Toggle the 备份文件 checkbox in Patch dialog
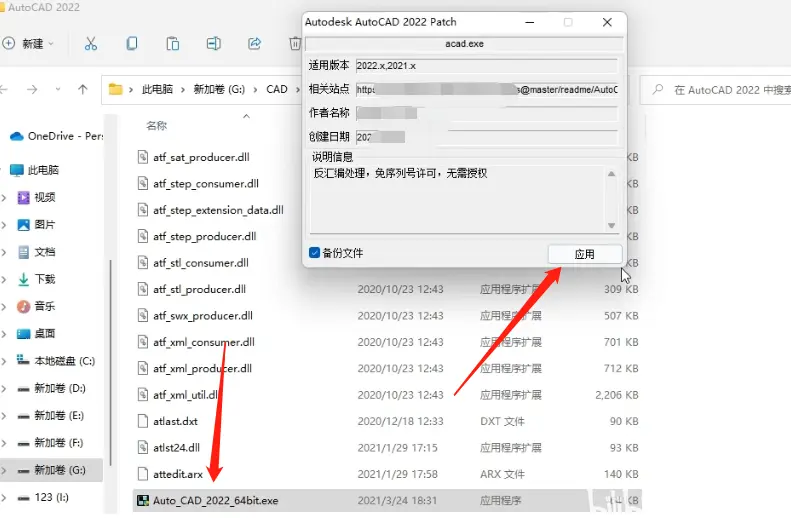Screen dimensions: 791x518 click(x=314, y=253)
